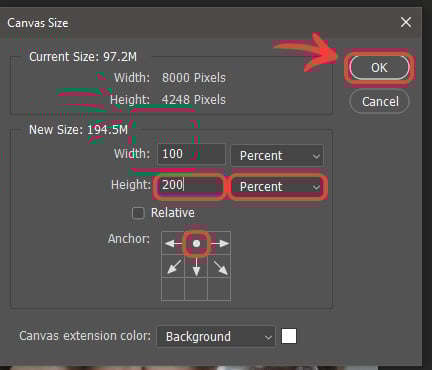Select the bottom-left anchor cell
Viewport: 432px width, 370px height.
(173, 289)
